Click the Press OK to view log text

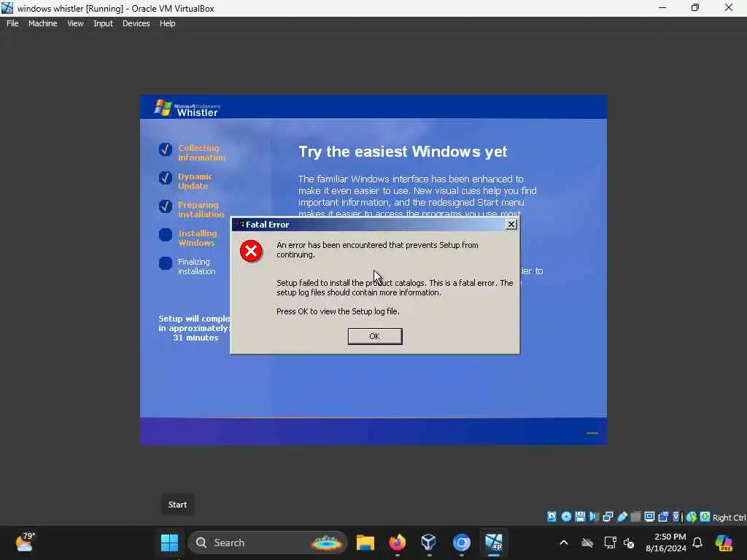(x=338, y=311)
